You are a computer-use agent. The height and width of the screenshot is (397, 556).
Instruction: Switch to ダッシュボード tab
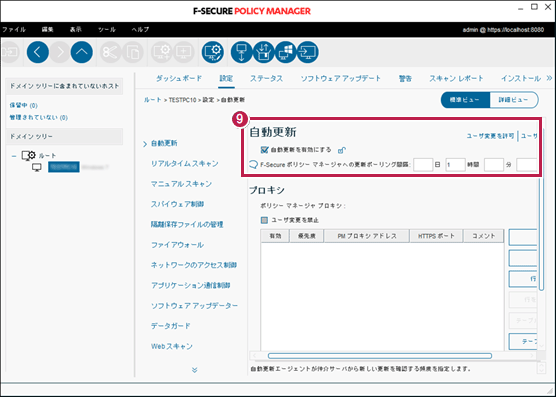pyautogui.click(x=179, y=78)
